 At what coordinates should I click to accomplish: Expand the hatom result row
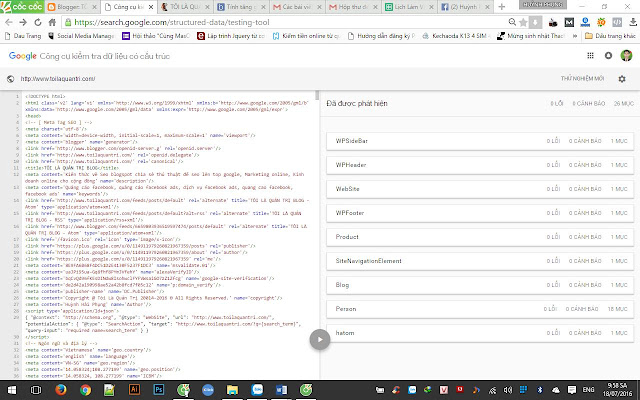pyautogui.click(x=480, y=333)
